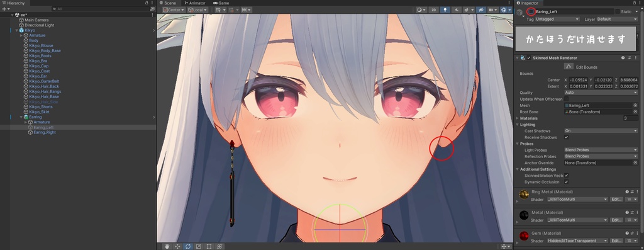Open Mesh object picker circle

(x=635, y=106)
